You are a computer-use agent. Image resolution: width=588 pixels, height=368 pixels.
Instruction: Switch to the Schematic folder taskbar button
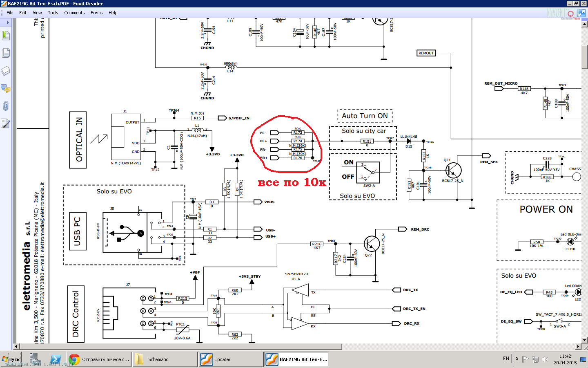165,359
